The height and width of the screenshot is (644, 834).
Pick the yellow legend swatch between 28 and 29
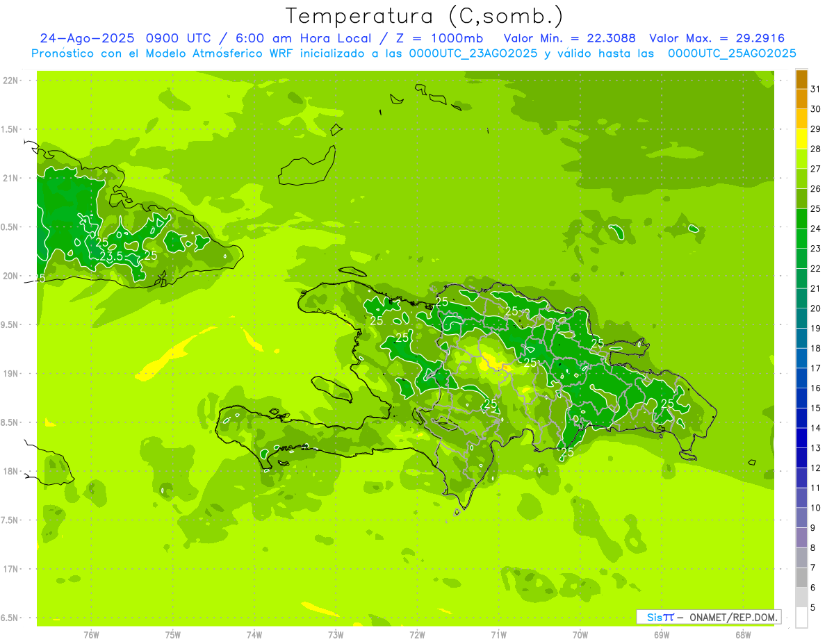(801, 139)
